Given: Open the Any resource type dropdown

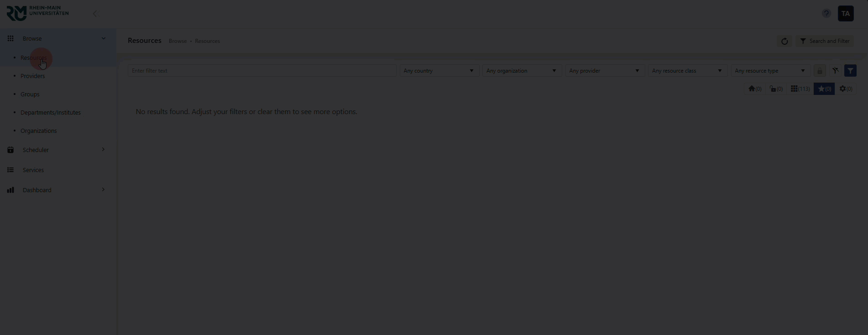Looking at the screenshot, I should [770, 71].
